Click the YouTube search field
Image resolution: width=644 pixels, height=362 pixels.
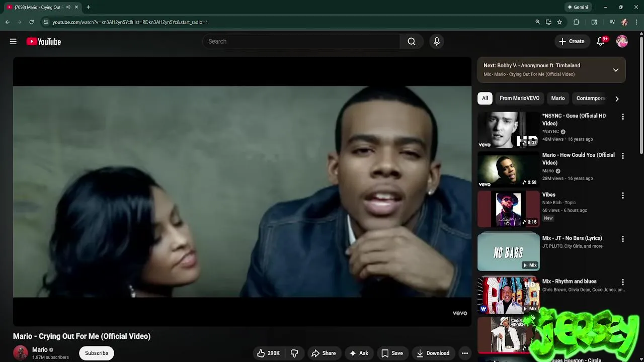pyautogui.click(x=301, y=42)
